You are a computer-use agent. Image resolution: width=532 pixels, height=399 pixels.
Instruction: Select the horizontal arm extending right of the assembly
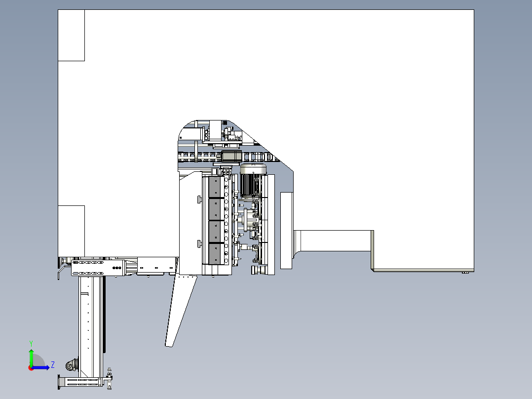[x=334, y=241]
